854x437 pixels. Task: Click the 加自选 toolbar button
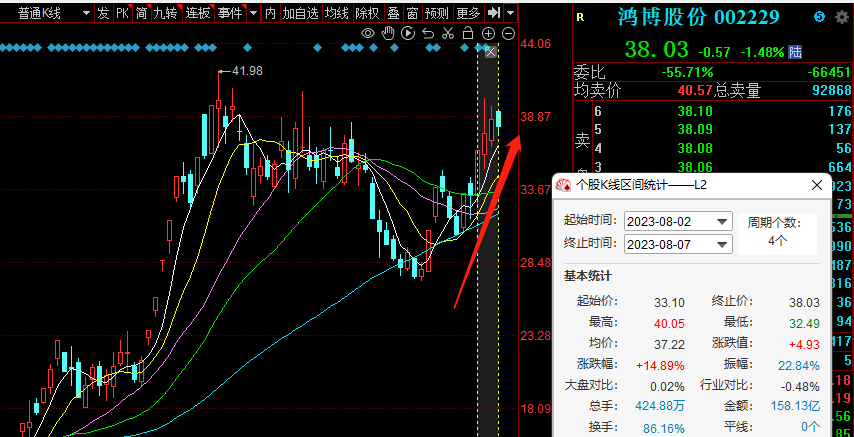(x=301, y=13)
